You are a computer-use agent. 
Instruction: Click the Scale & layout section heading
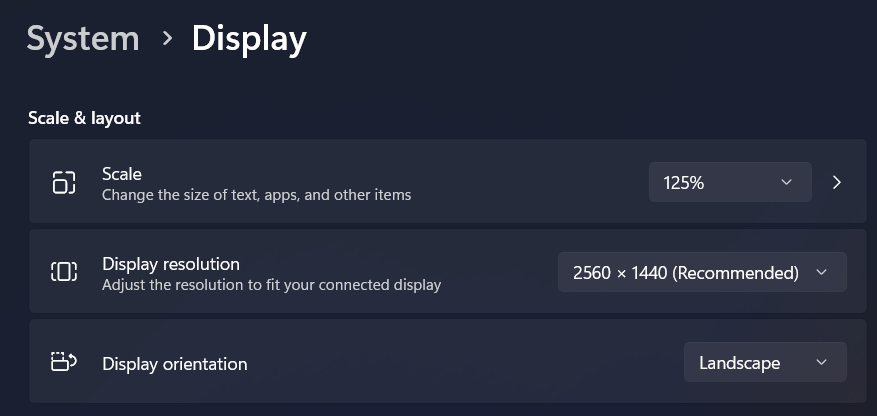pyautogui.click(x=84, y=118)
